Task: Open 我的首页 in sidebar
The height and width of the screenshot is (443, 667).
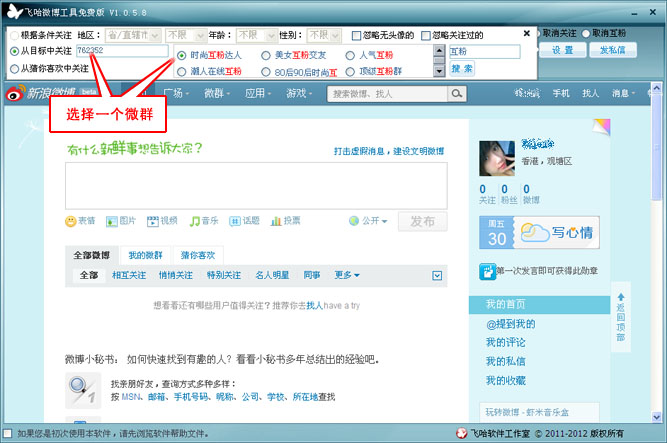Action: click(x=539, y=305)
